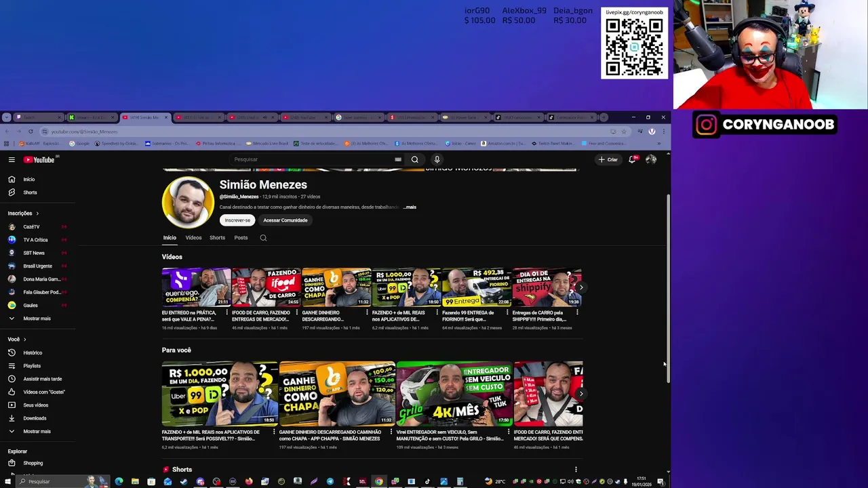868x488 pixels.
Task: Select the Vídeos channel tab
Action: pyautogui.click(x=193, y=238)
